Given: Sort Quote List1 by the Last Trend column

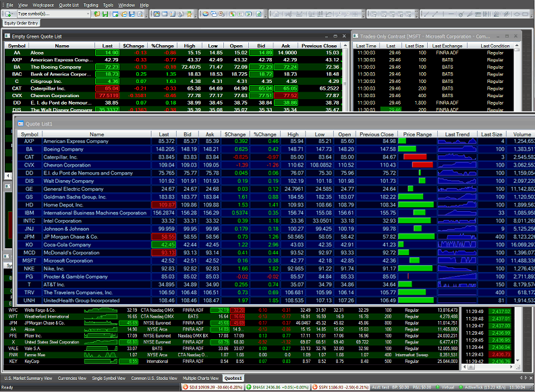Looking at the screenshot, I should click(457, 134).
